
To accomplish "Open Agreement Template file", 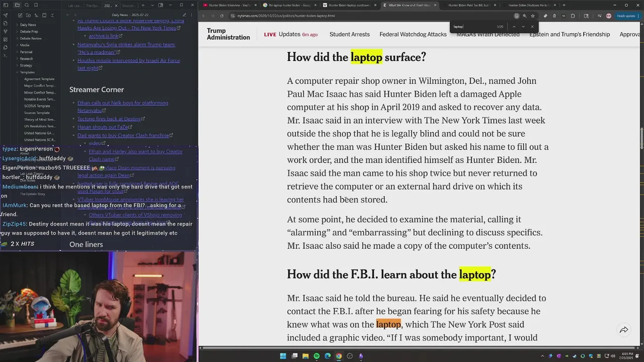I will click(x=39, y=79).
